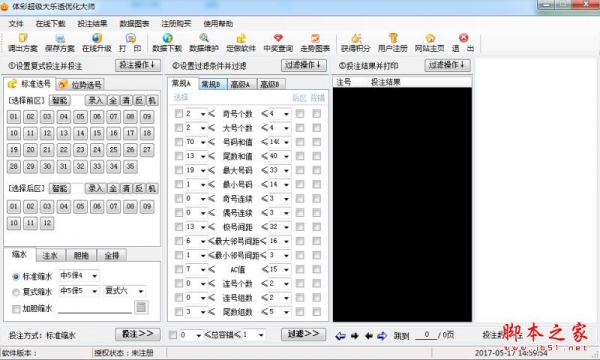Select the 复式缩水 radio button
600x360 pixels.
tap(16, 292)
